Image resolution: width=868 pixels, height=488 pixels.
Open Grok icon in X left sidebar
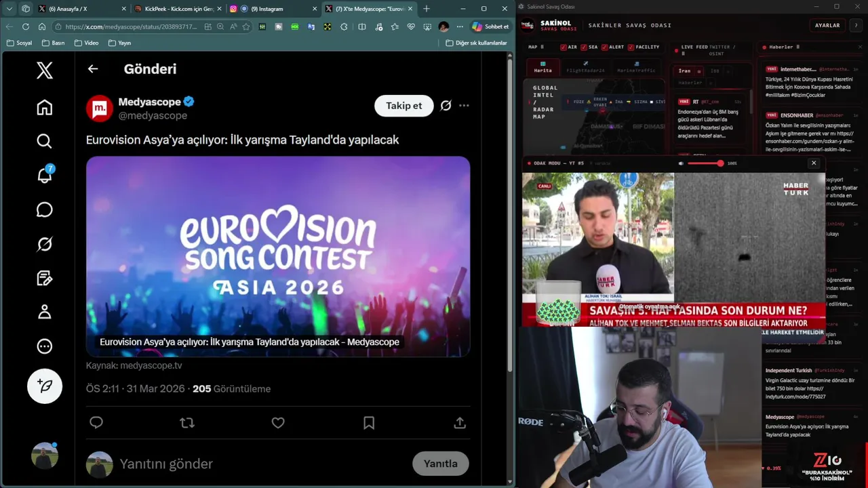click(45, 244)
